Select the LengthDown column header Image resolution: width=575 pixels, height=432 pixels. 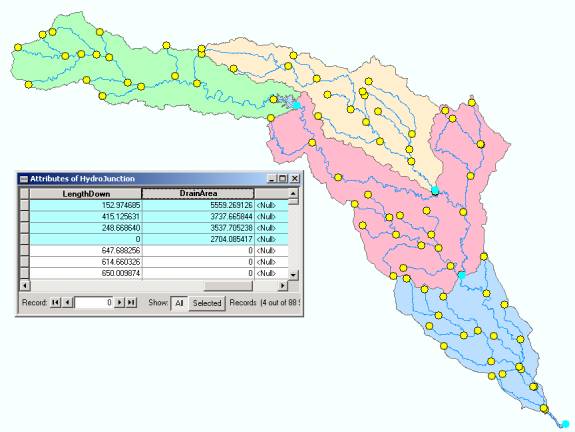pos(86,194)
